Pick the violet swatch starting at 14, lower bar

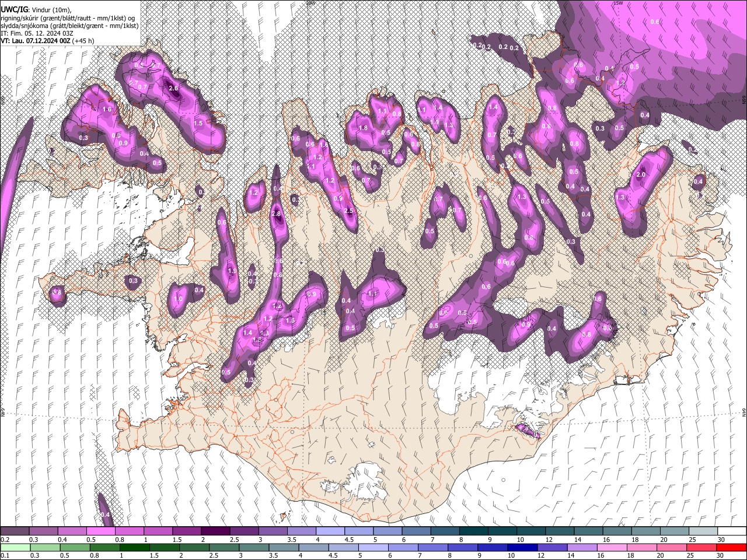pos(582,547)
